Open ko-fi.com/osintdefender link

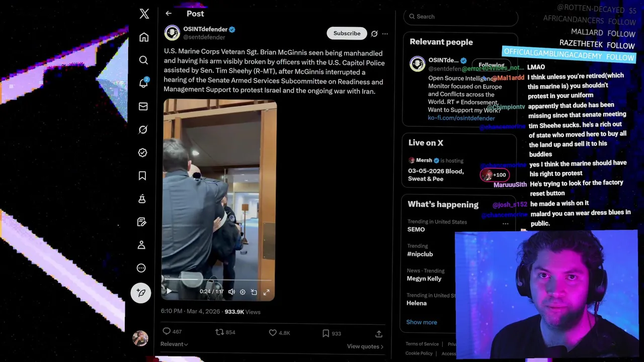(461, 118)
